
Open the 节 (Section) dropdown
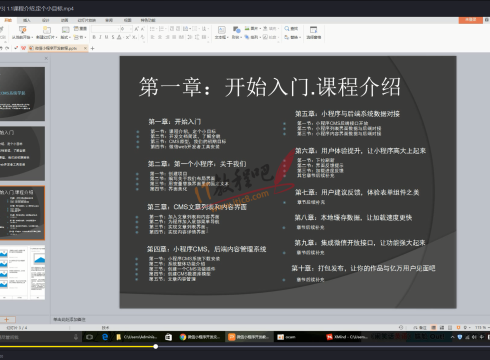pos(80,37)
